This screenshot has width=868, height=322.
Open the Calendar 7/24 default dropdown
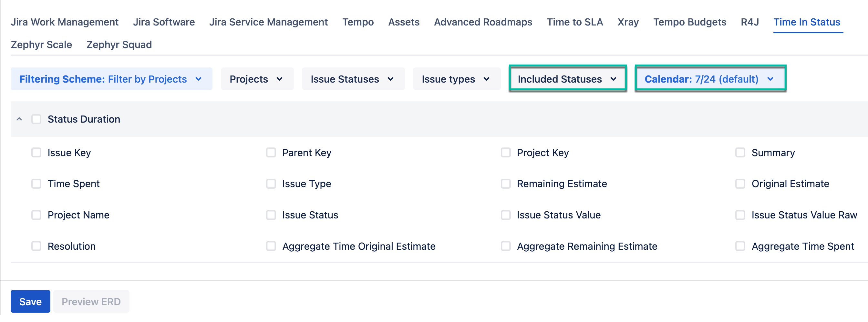click(x=710, y=79)
